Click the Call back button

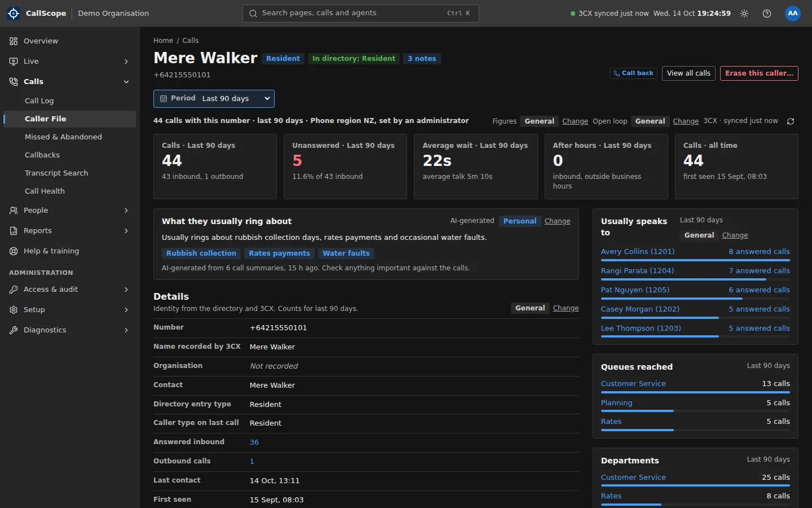pos(633,73)
